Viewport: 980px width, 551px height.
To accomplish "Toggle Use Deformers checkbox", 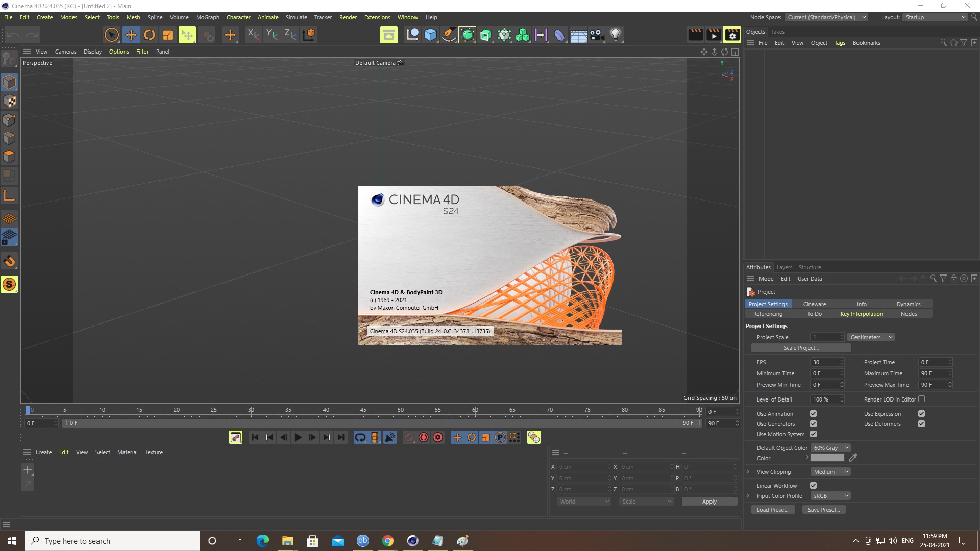I will click(921, 424).
